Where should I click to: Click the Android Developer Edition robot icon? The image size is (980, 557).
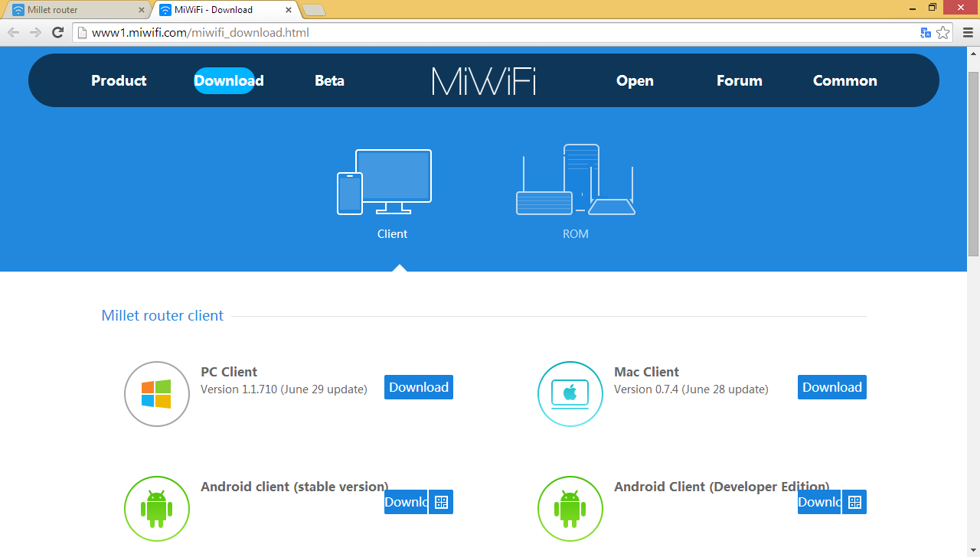click(570, 508)
